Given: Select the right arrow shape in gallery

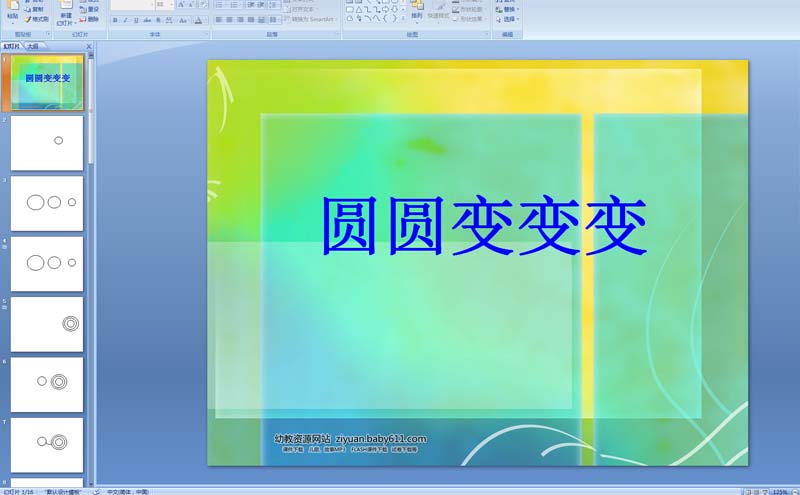Looking at the screenshot, I should [x=385, y=10].
